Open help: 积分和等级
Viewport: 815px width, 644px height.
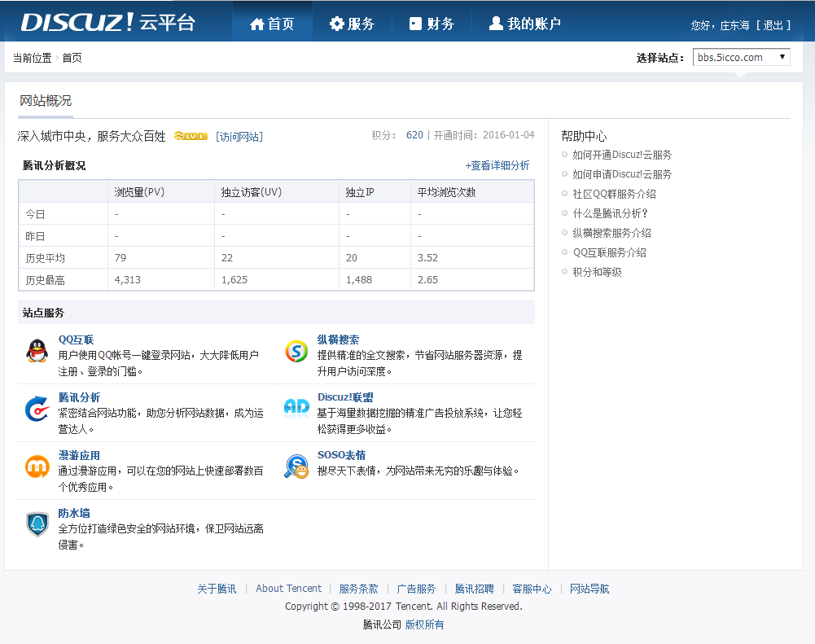(598, 272)
